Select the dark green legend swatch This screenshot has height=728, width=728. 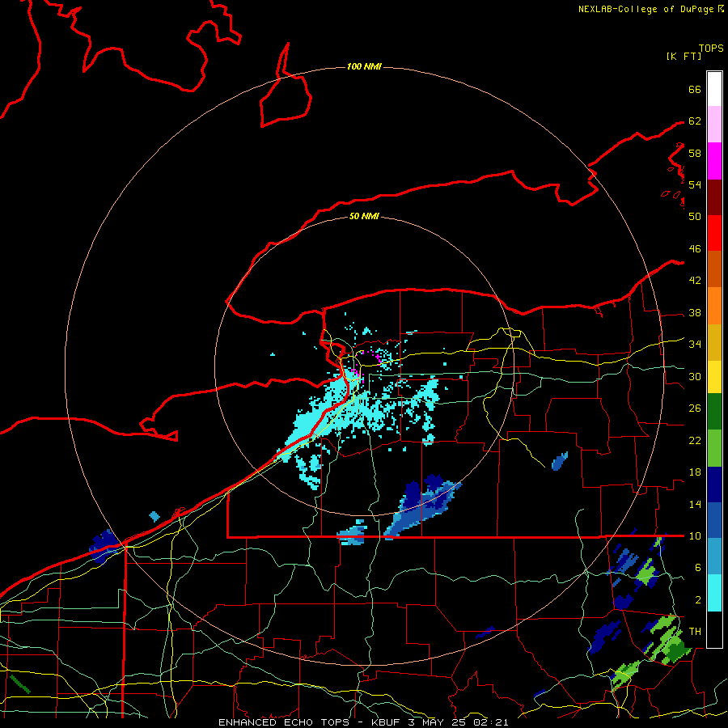(x=714, y=412)
